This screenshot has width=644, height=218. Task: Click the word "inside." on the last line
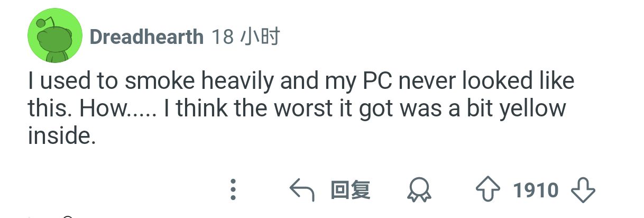point(62,137)
